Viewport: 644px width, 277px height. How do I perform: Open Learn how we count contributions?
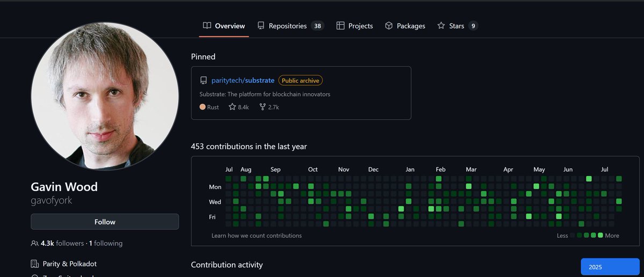tap(257, 236)
